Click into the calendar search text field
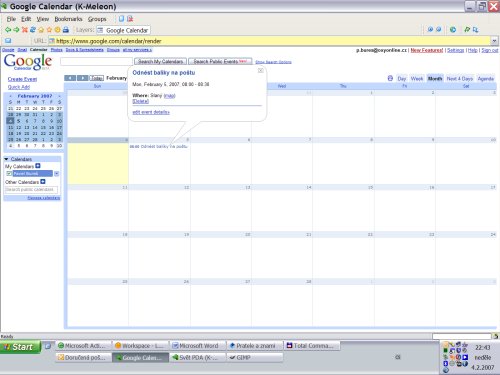The height and width of the screenshot is (375, 500). click(x=96, y=61)
